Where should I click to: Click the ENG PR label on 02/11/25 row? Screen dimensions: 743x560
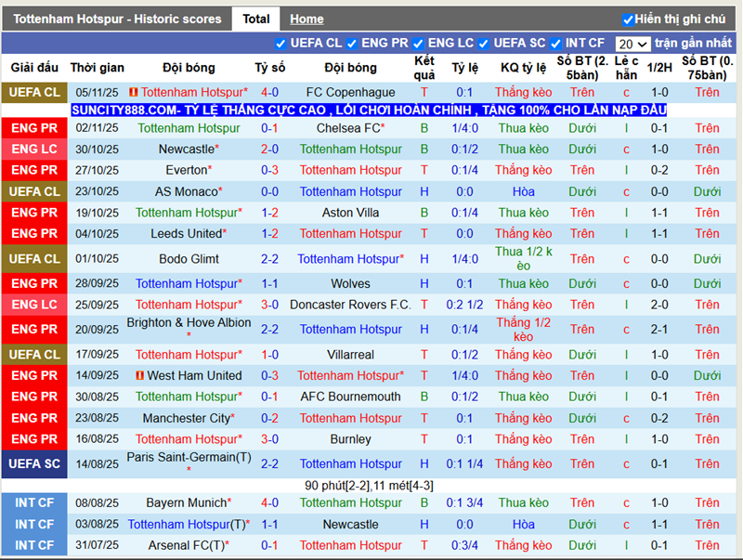tap(34, 128)
